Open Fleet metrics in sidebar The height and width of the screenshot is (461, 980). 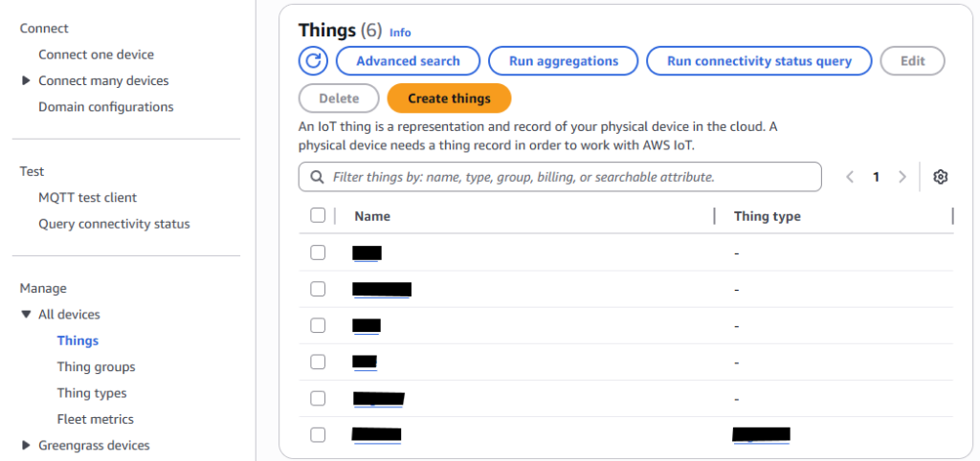pyautogui.click(x=95, y=420)
